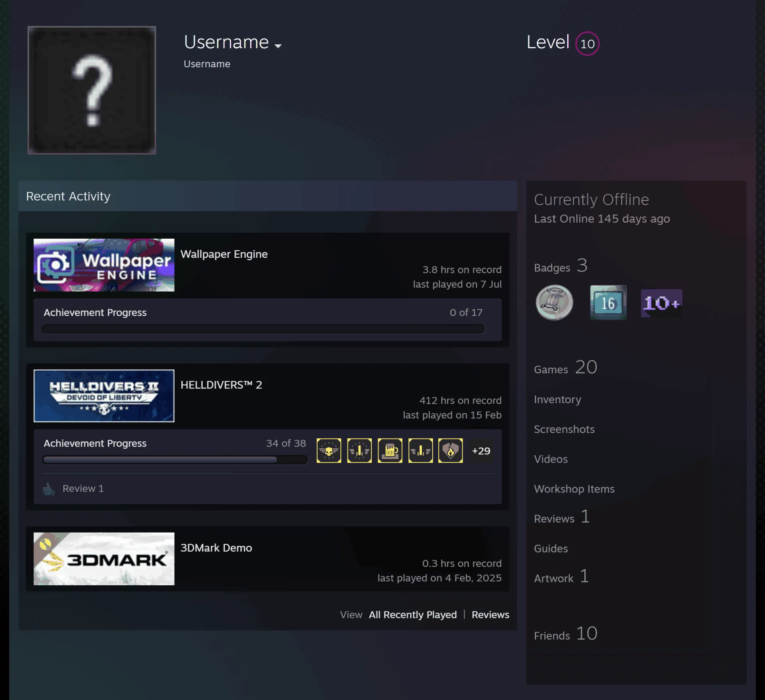Screen dimensions: 765x700
Task: Open the HELLDIVERS™ 2 title link
Action: point(221,385)
